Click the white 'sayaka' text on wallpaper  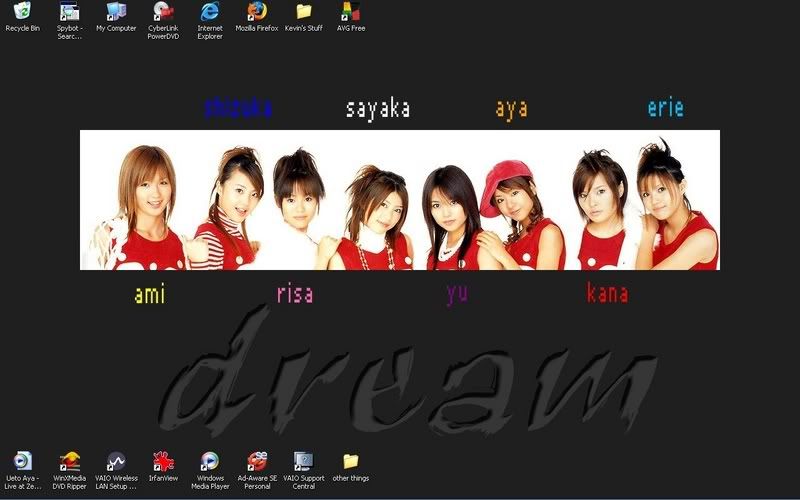tap(378, 109)
